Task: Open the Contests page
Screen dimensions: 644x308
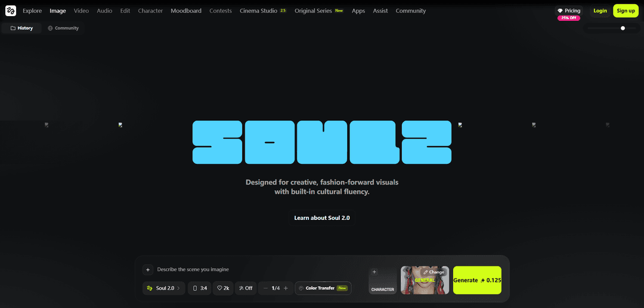Action: tap(221, 11)
